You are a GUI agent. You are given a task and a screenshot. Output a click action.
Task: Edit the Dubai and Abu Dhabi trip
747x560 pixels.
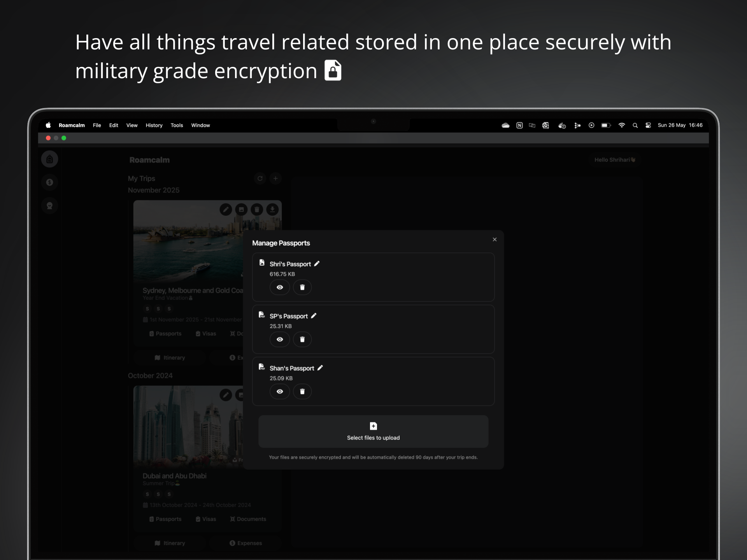coord(226,395)
